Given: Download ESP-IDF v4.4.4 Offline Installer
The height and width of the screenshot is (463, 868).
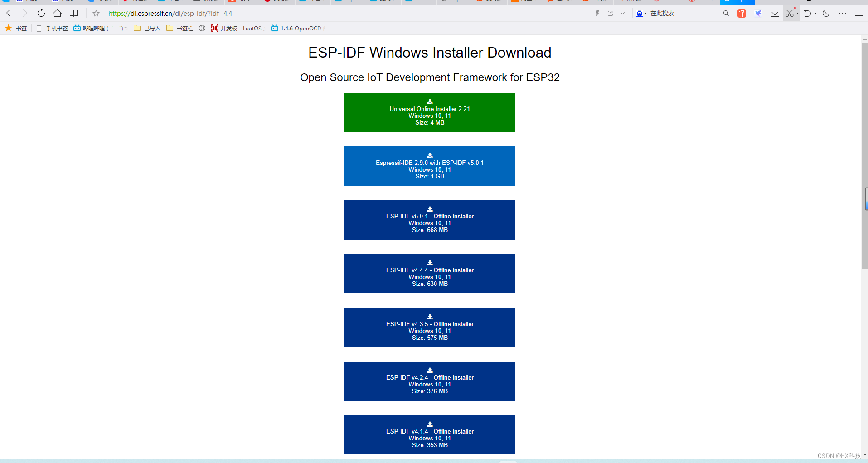Looking at the screenshot, I should coord(430,274).
